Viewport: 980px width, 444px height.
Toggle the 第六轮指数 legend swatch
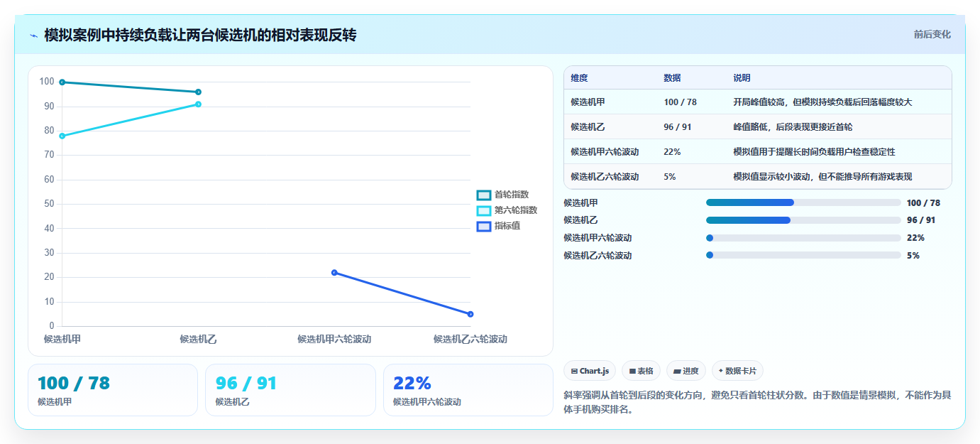pyautogui.click(x=483, y=210)
